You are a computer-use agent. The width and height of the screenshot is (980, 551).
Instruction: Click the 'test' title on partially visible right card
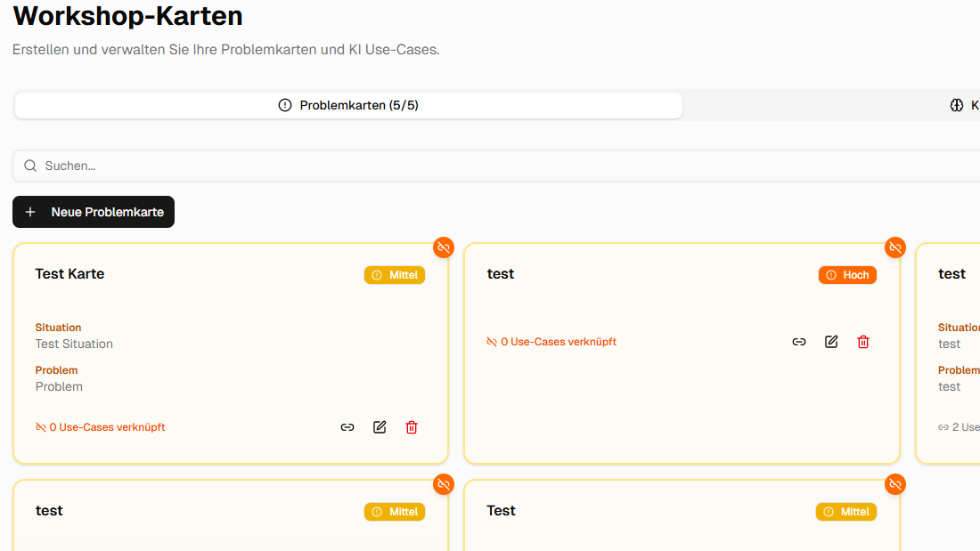tap(951, 273)
